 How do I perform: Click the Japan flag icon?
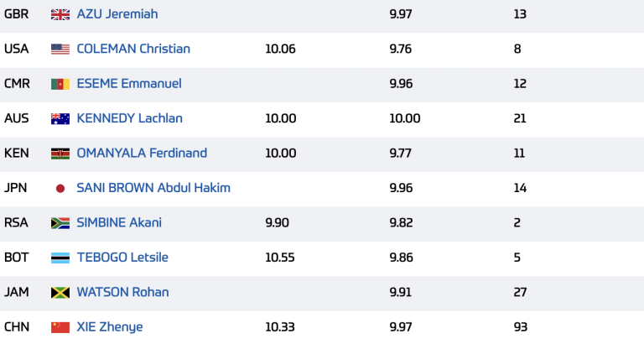60,188
